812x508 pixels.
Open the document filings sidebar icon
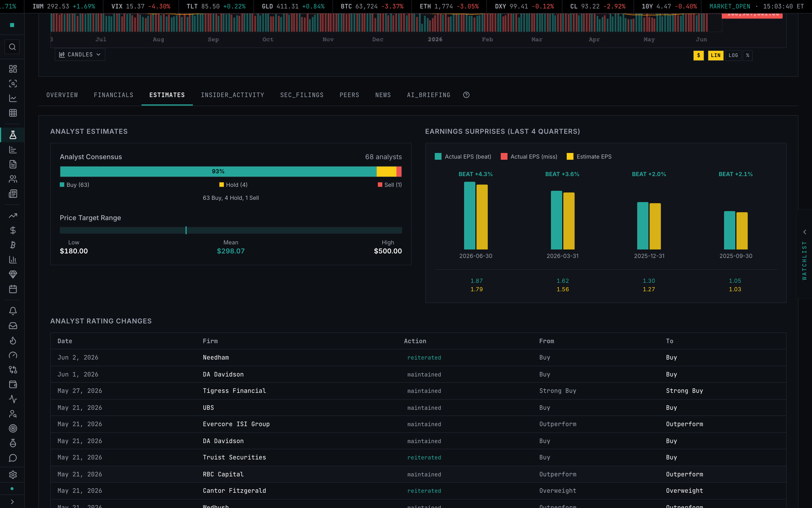coord(13,164)
